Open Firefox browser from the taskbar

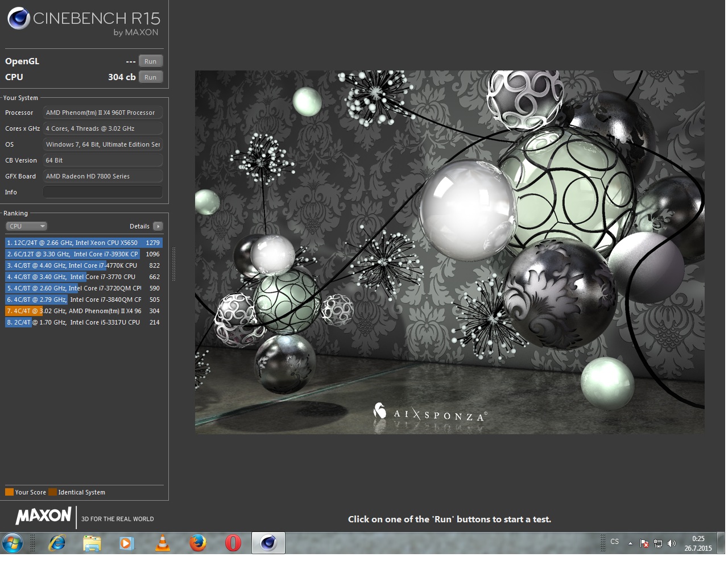198,543
